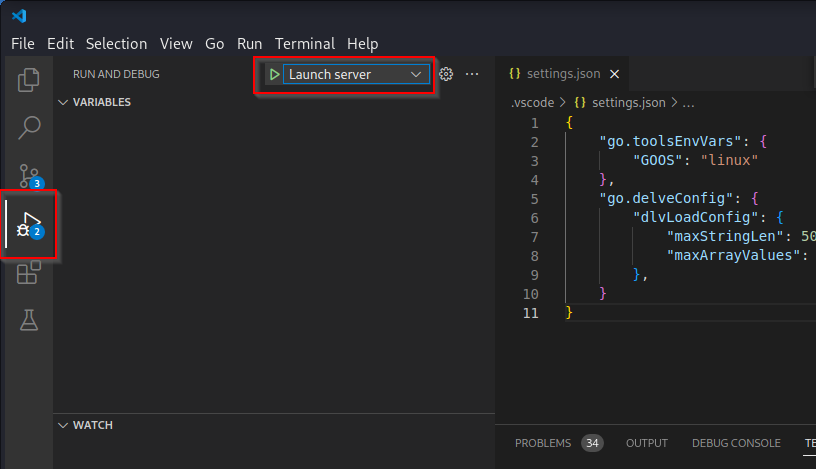Click the Views and More Actions ellipsis
Screen dimensions: 816x469
473,74
